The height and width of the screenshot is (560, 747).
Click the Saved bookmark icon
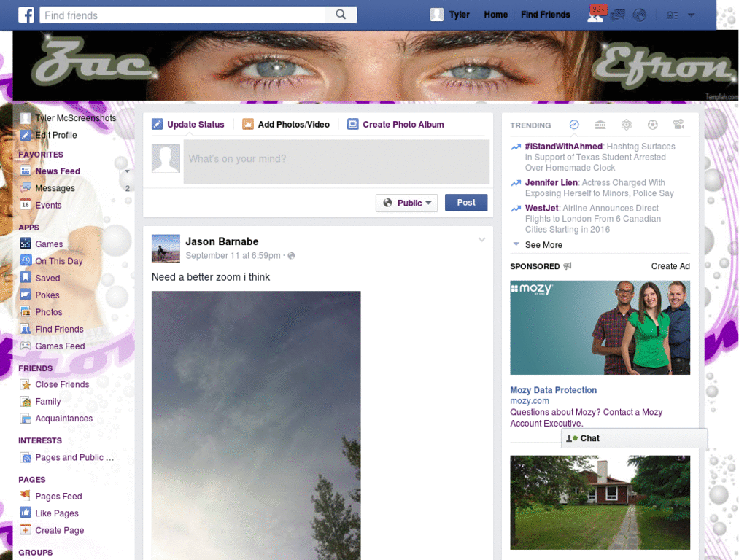click(26, 278)
